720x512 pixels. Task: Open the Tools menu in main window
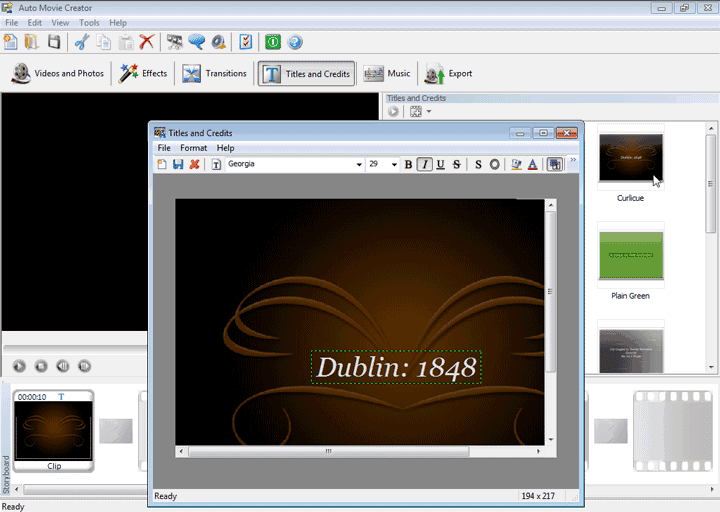[89, 22]
